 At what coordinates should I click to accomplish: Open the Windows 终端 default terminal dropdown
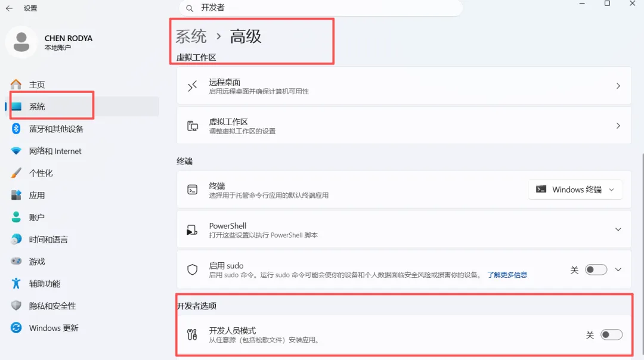click(575, 190)
